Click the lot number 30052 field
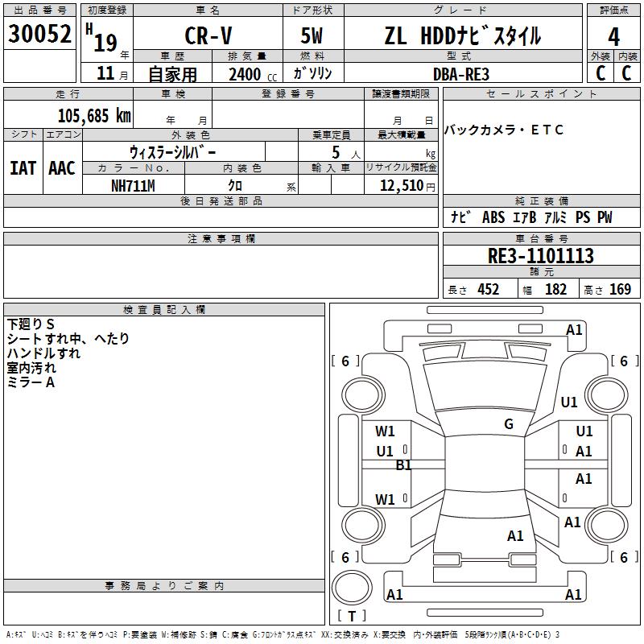The width and height of the screenshot is (644, 644). click(x=39, y=33)
